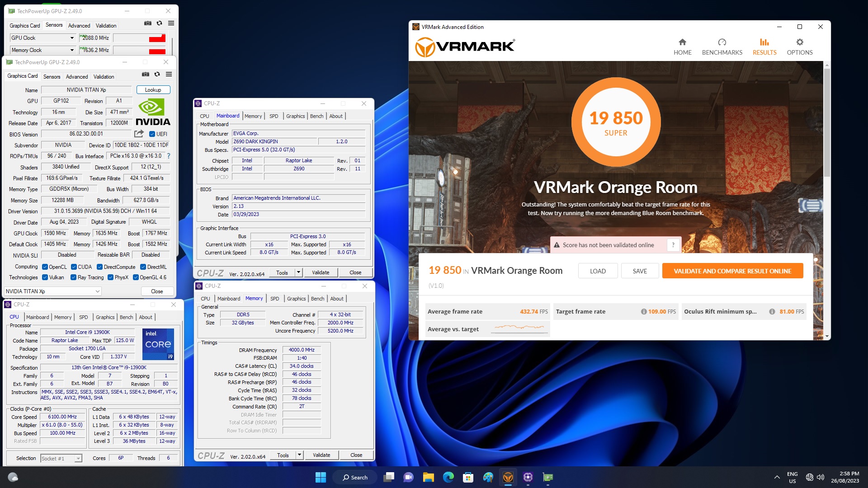Screen dimensions: 868x488
Task: Click taskbar Search box
Action: 355,477
